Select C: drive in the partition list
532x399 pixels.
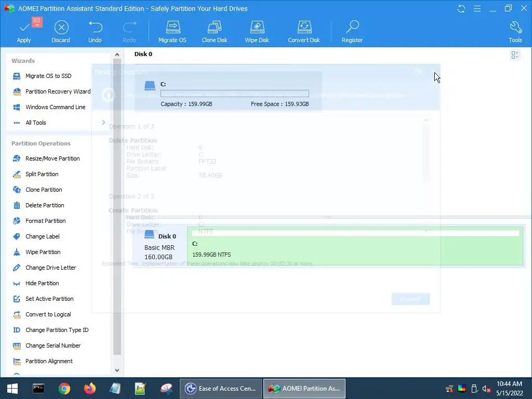[228, 91]
